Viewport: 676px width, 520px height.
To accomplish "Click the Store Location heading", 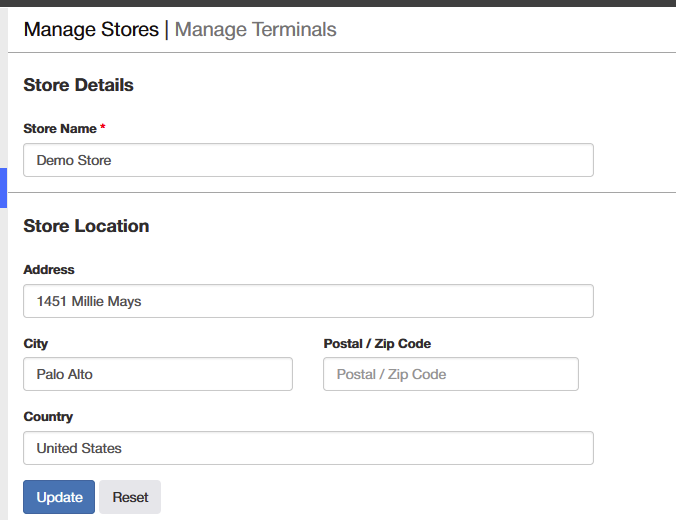I will pos(86,226).
